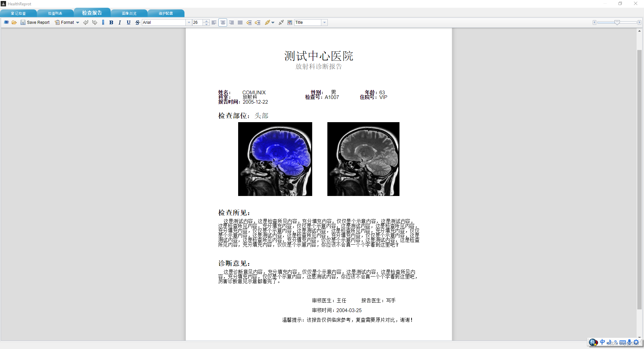Image resolution: width=644 pixels, height=349 pixels.
Task: Open an existing report file
Action: point(14,22)
